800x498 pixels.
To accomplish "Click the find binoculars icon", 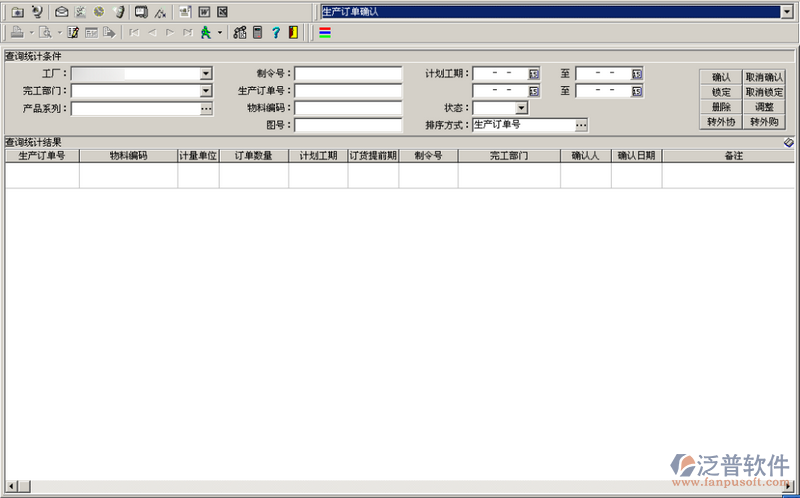I will pos(240,32).
